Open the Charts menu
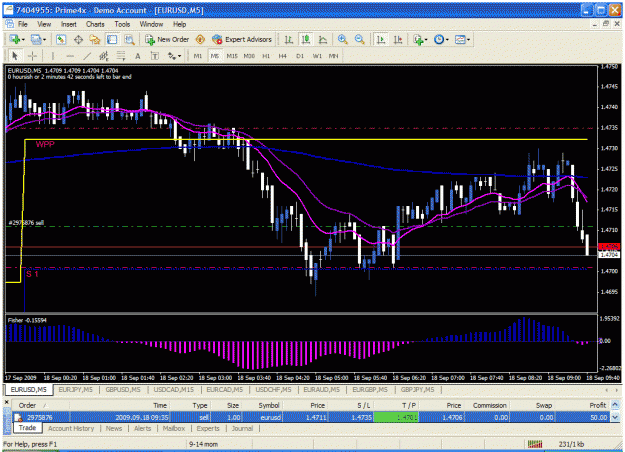625x452 pixels. [95, 24]
